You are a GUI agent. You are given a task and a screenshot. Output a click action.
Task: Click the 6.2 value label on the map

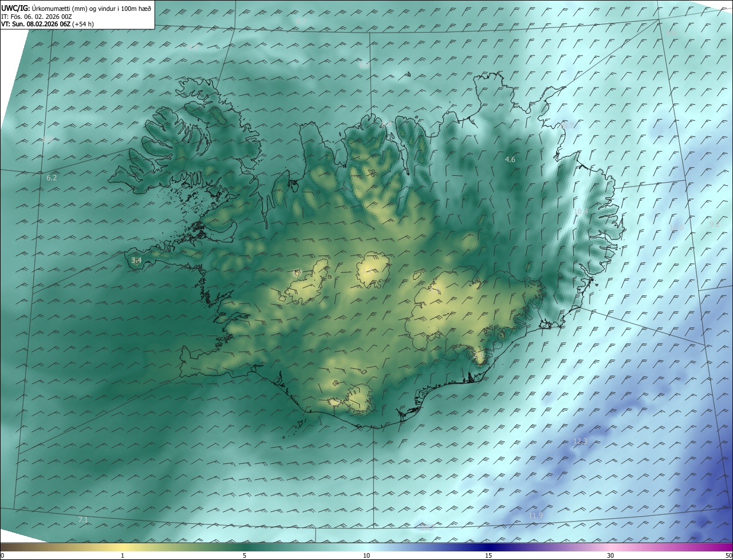(x=52, y=178)
